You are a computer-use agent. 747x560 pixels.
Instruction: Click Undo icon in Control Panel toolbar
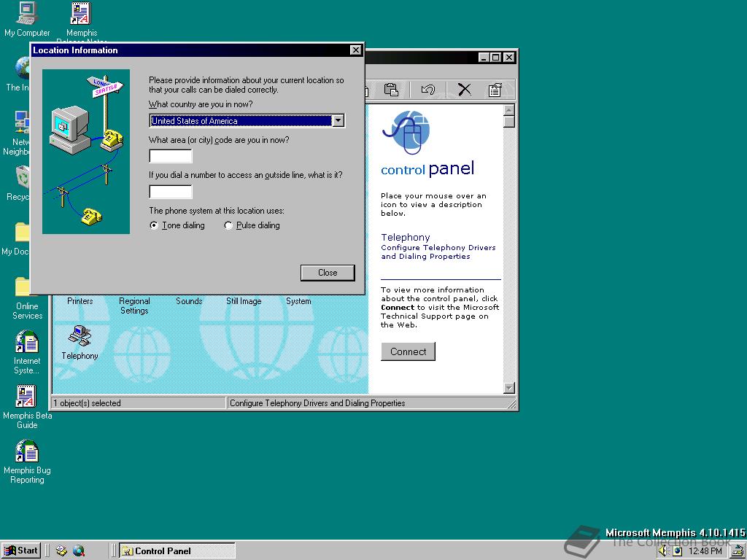coord(427,90)
